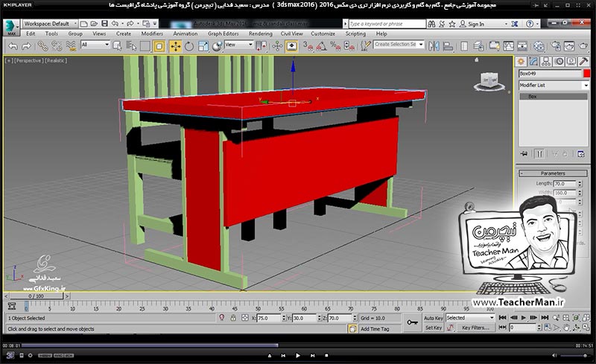Toggle the Angle Snap button
Image resolution: width=596 pixels, height=364 pixels.
321,46
